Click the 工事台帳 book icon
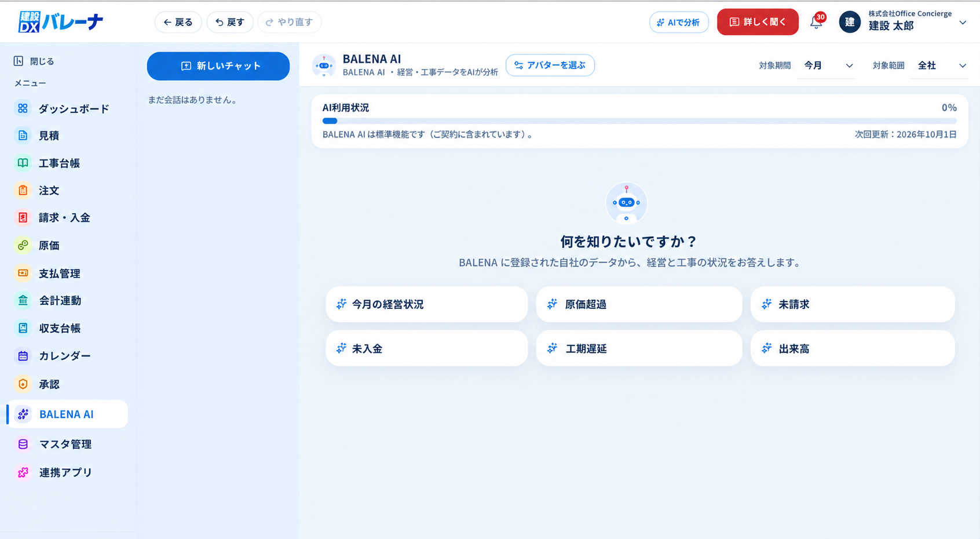This screenshot has width=980, height=539. tap(23, 163)
